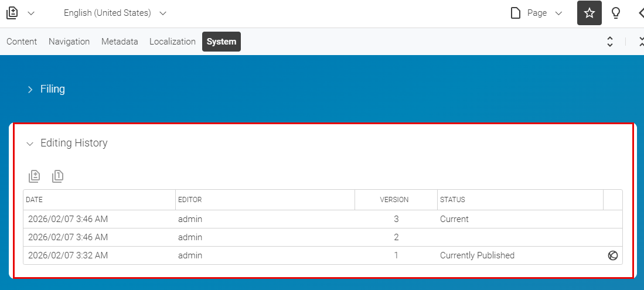The width and height of the screenshot is (644, 290).
Task: Click the lightbulb icon
Action: point(616,13)
